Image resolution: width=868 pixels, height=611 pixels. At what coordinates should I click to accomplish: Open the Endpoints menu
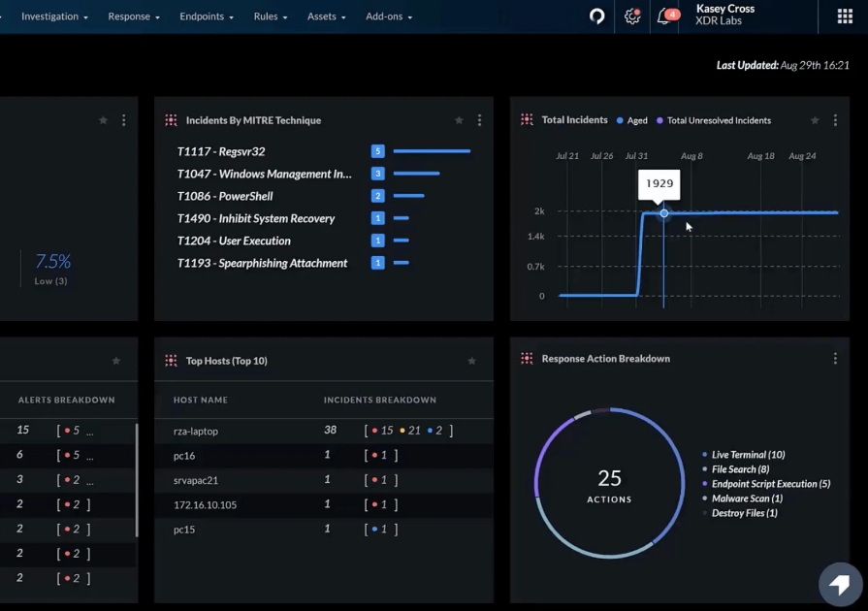(207, 16)
